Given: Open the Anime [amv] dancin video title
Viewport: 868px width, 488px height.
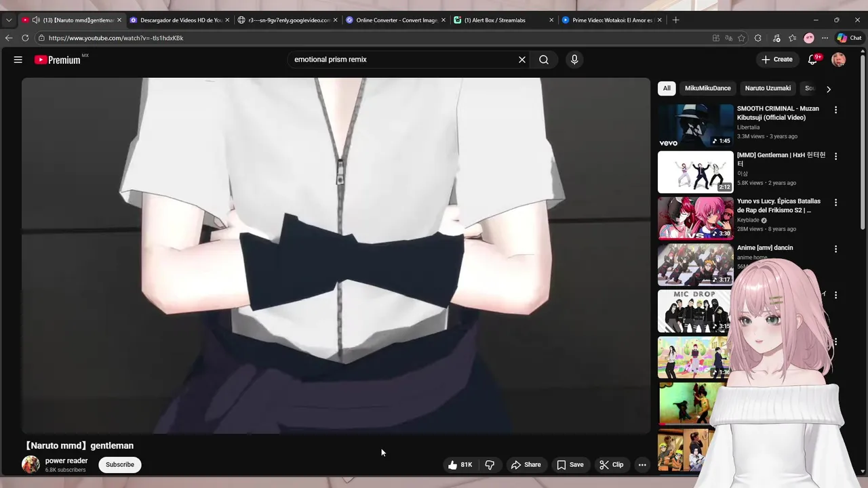Looking at the screenshot, I should [x=765, y=248].
